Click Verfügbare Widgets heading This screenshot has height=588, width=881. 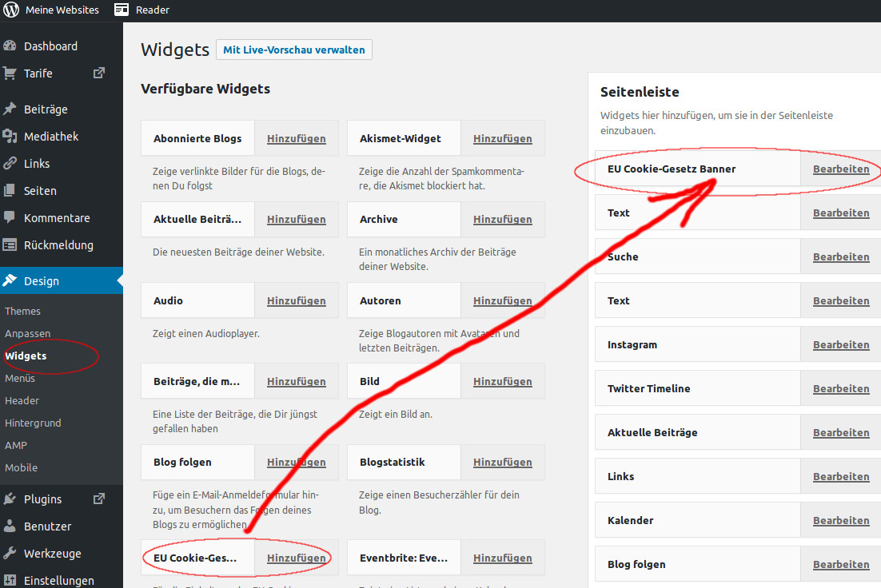[205, 89]
